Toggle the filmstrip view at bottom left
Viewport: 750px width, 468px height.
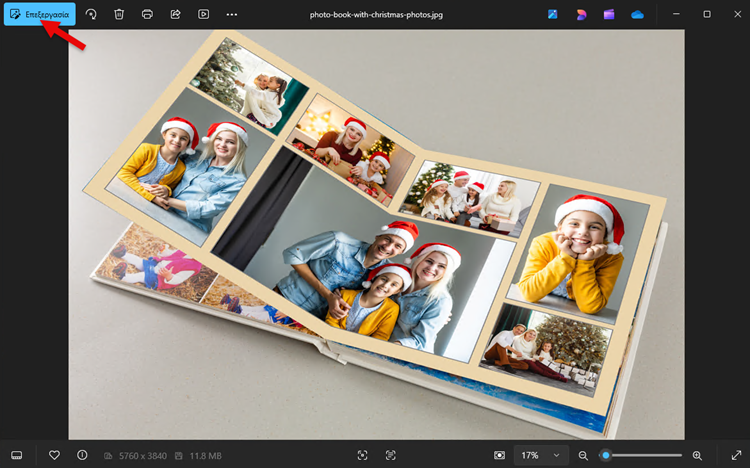click(17, 455)
